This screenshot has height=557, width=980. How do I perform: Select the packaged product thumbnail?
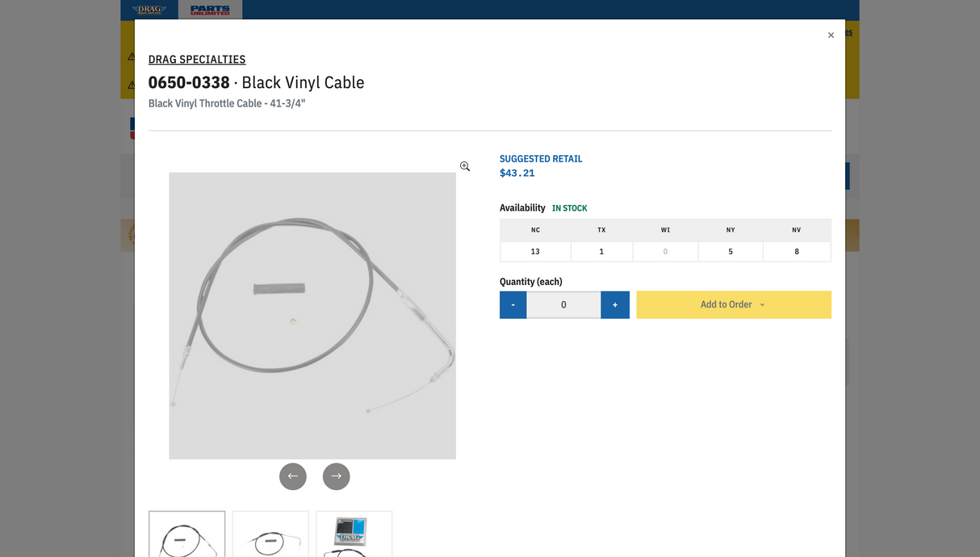(354, 534)
